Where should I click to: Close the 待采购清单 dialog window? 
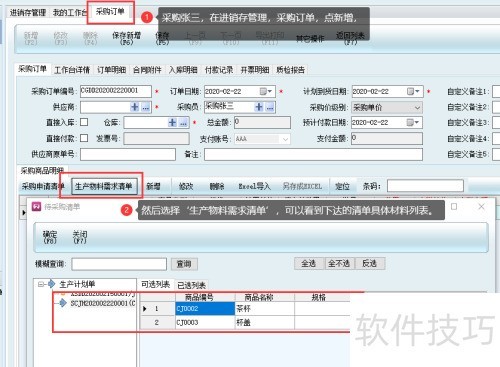481,207
